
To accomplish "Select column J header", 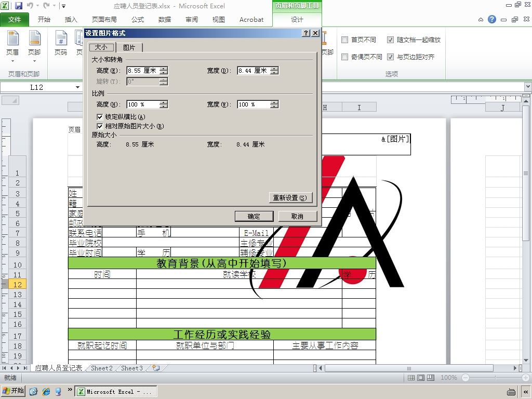I will [x=502, y=108].
